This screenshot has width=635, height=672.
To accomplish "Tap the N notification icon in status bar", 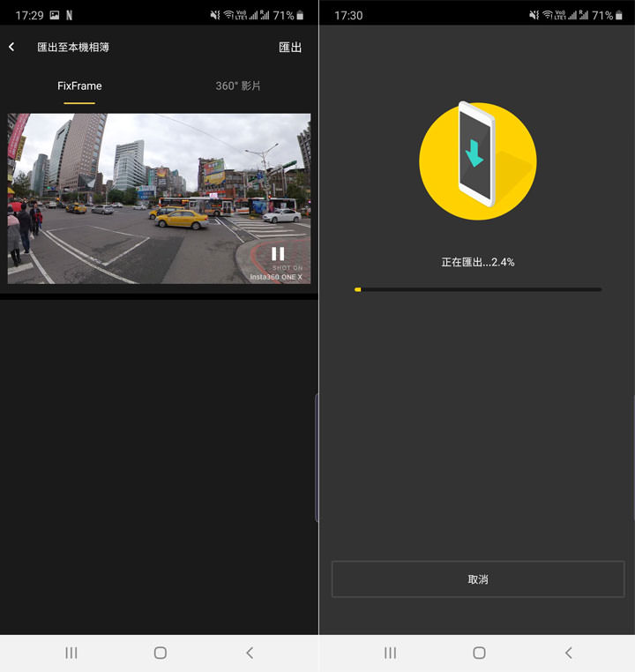I will click(x=69, y=15).
